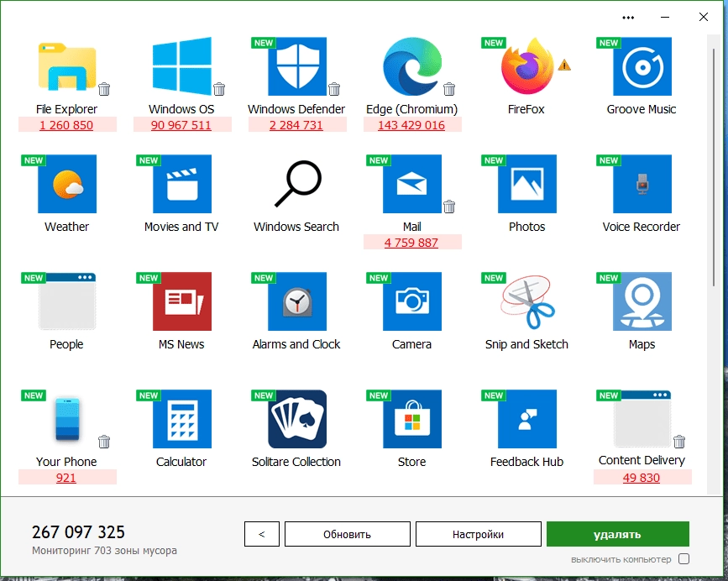Screen dimensions: 728x581
Task: Click the MS News label
Action: pyautogui.click(x=181, y=344)
